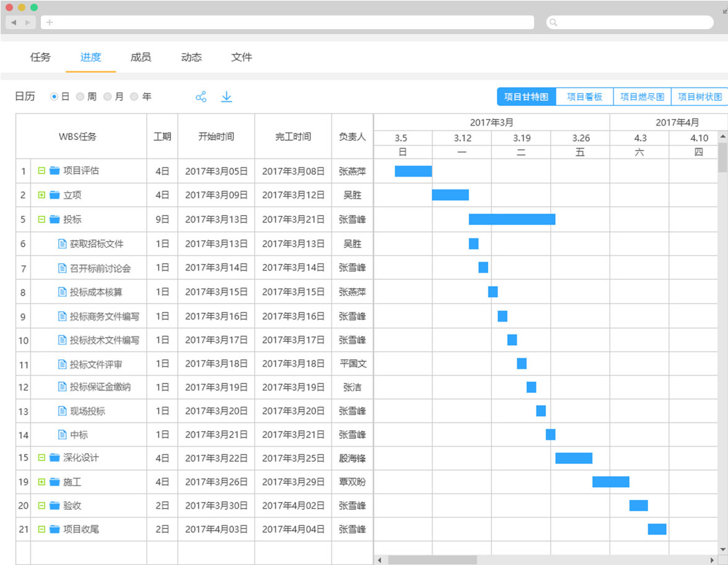Click the browser forward arrow button
Screen dimensions: 728x565
pyautogui.click(x=28, y=22)
